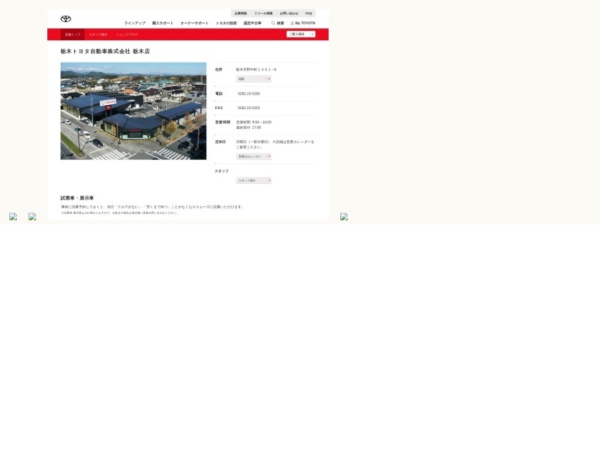Open the トヨタの技術 navigation menu
The width and height of the screenshot is (600, 450).
(226, 23)
